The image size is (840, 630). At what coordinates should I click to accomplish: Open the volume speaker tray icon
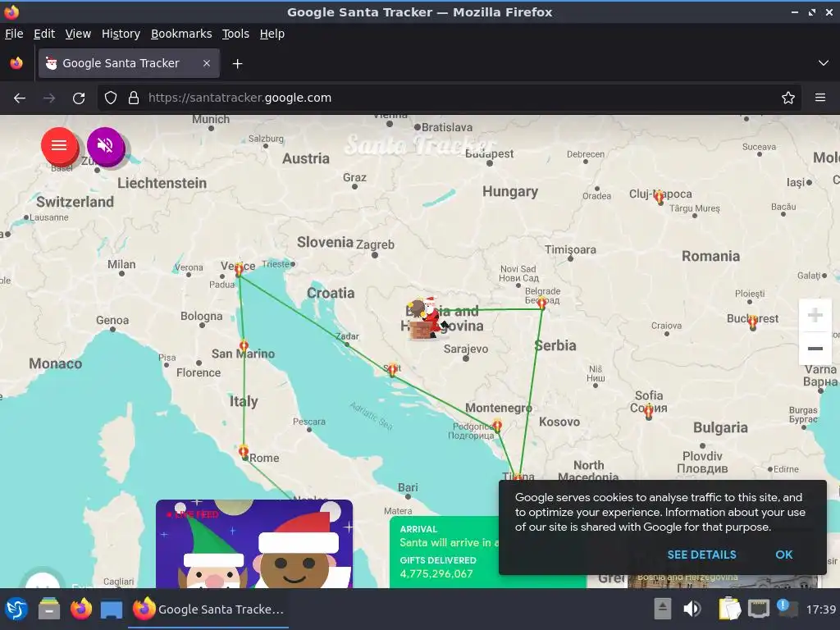coord(692,609)
